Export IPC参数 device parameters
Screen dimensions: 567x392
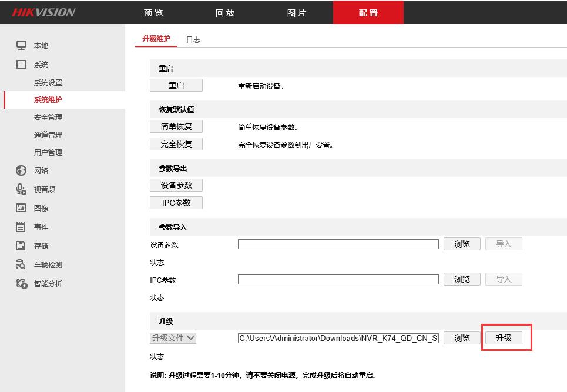point(176,202)
